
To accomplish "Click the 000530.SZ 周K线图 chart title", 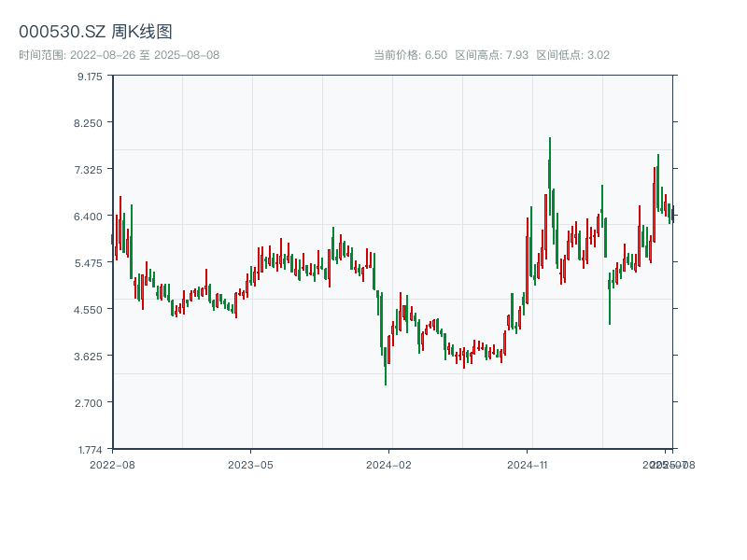I will (x=95, y=32).
